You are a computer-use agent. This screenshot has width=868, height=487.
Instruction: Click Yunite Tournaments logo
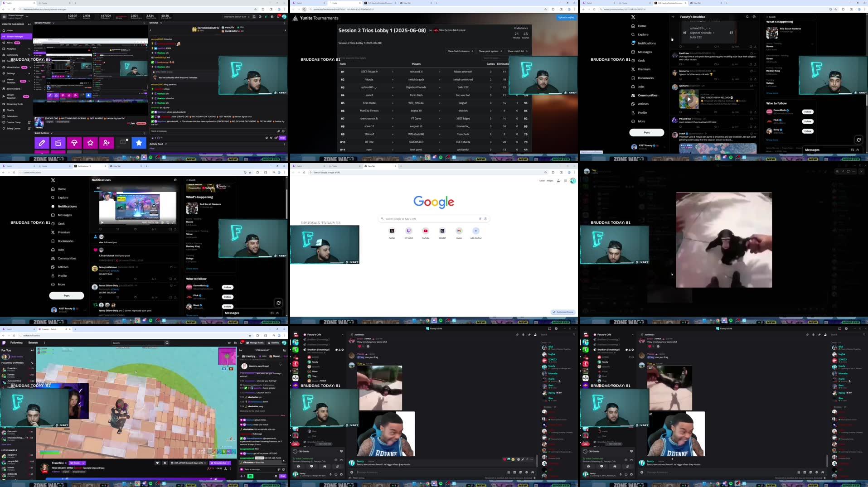[x=315, y=18]
